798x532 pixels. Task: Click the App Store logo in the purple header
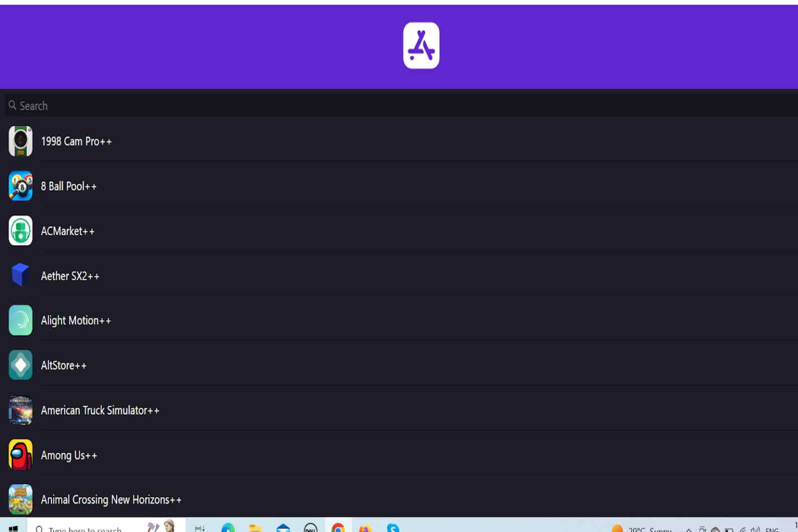pyautogui.click(x=421, y=46)
